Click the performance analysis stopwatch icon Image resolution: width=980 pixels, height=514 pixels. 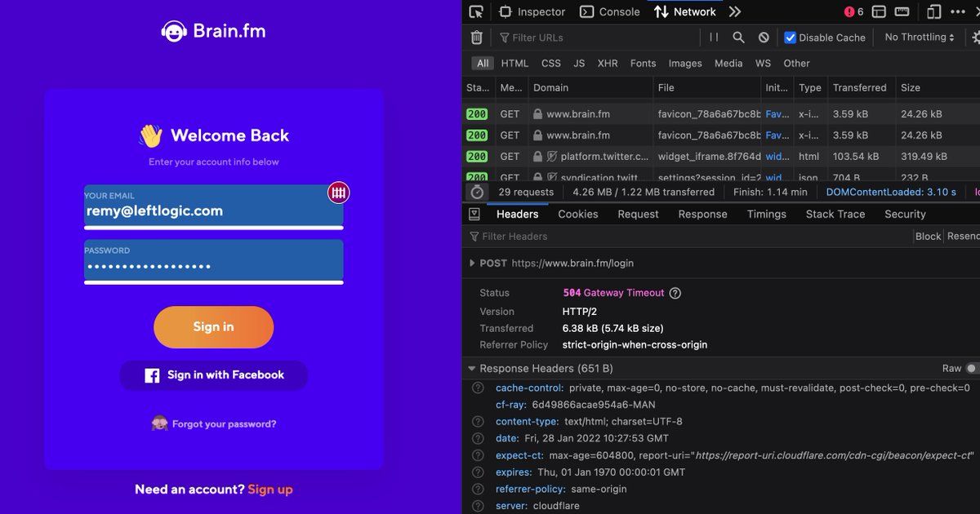(477, 192)
